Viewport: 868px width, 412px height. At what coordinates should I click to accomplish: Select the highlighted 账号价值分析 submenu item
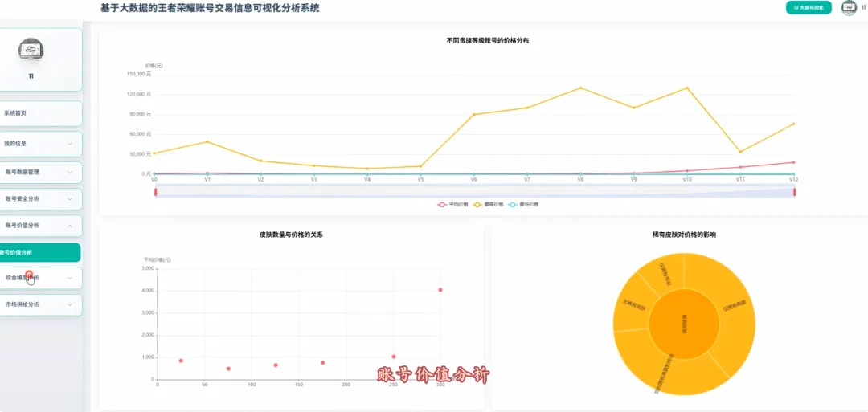[39, 252]
